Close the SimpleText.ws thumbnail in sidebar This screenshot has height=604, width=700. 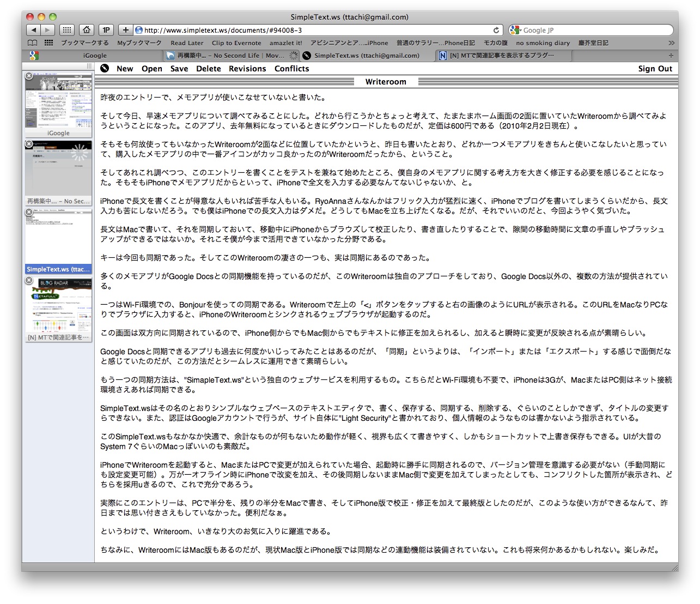tap(29, 212)
